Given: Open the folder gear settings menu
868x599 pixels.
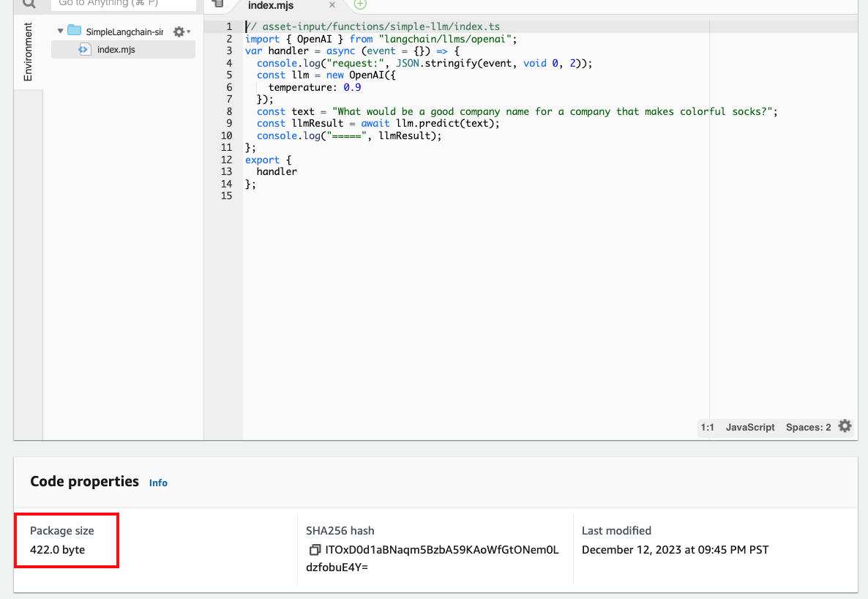Looking at the screenshot, I should pyautogui.click(x=181, y=31).
